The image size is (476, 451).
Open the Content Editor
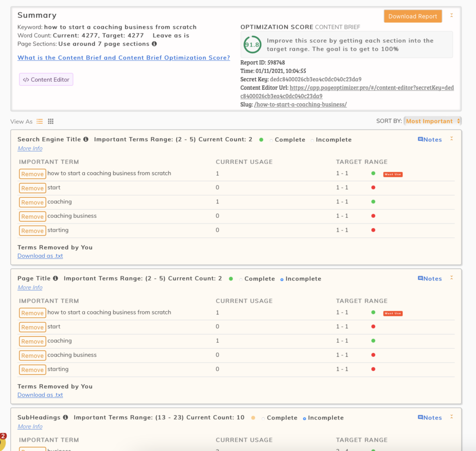point(46,79)
